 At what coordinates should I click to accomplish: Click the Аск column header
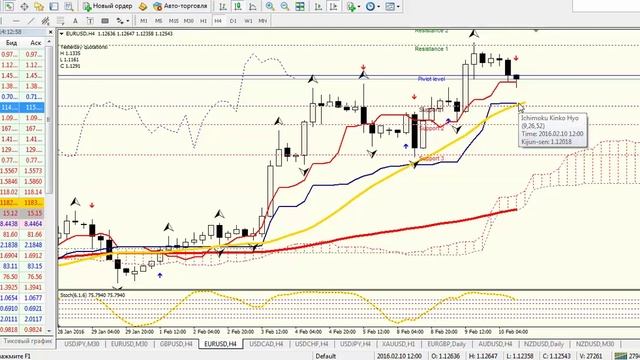pos(36,42)
